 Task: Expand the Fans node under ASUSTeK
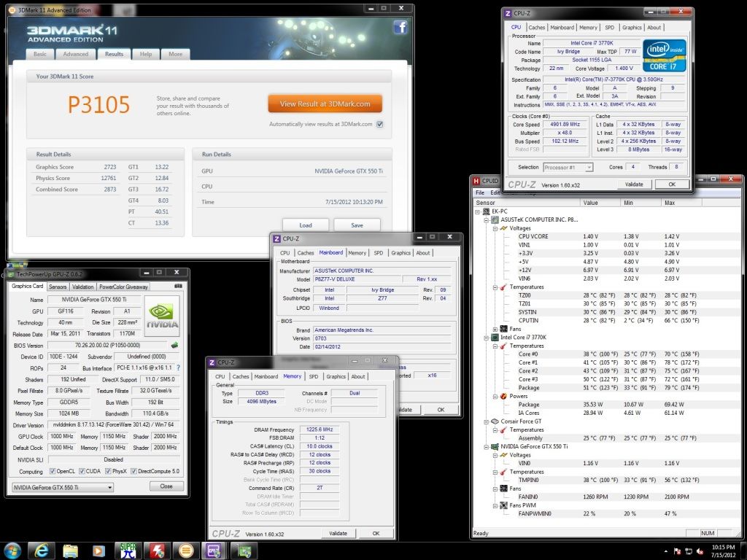(495, 329)
